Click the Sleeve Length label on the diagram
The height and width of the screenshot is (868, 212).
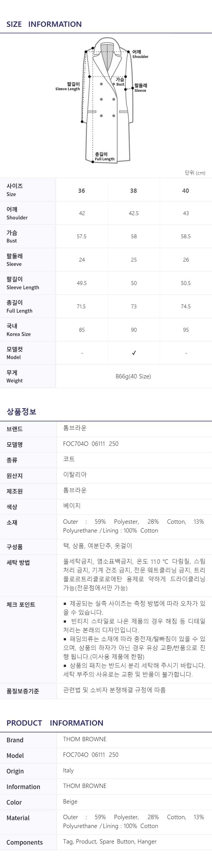click(68, 86)
